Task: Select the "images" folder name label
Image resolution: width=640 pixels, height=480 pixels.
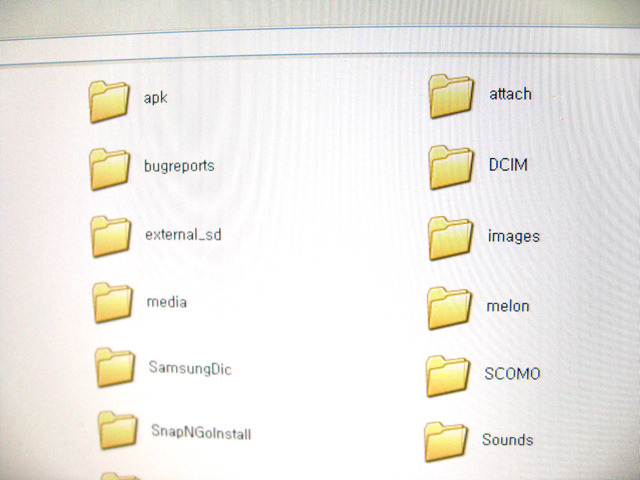Action: tap(513, 236)
